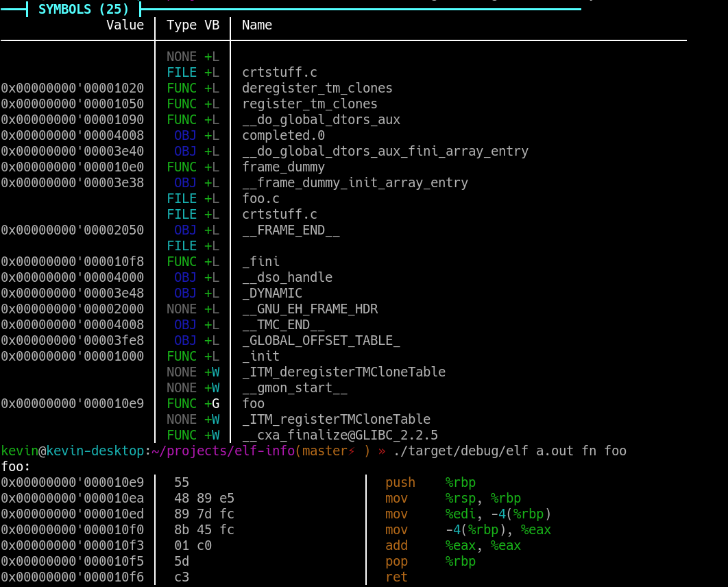This screenshot has height=587, width=728.
Task: Click the Name column header
Action: (x=257, y=25)
